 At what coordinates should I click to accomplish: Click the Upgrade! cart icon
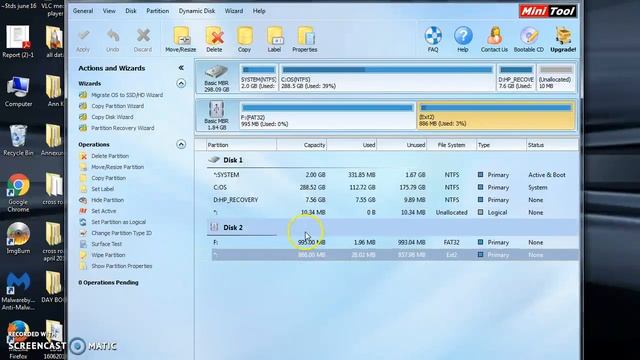tap(563, 40)
